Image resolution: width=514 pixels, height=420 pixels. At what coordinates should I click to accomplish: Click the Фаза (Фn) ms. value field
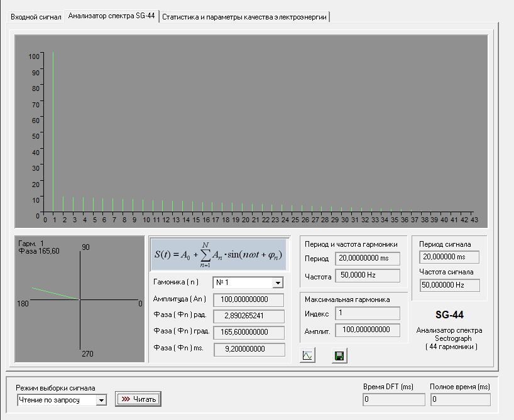[249, 350]
